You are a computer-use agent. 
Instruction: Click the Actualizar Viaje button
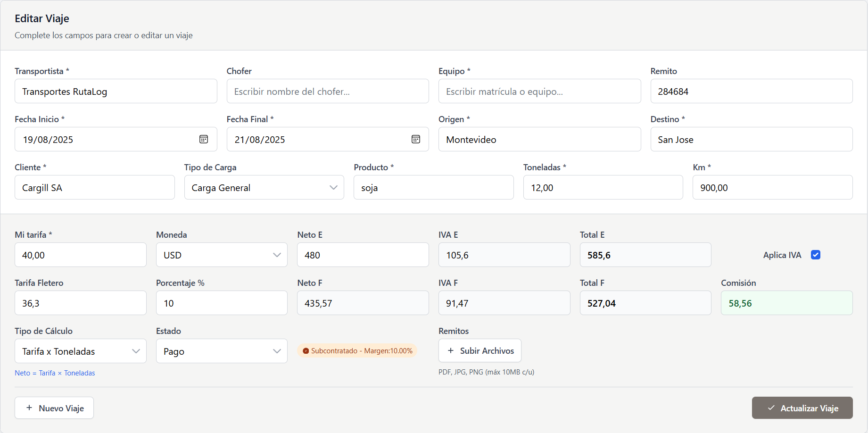pyautogui.click(x=802, y=408)
